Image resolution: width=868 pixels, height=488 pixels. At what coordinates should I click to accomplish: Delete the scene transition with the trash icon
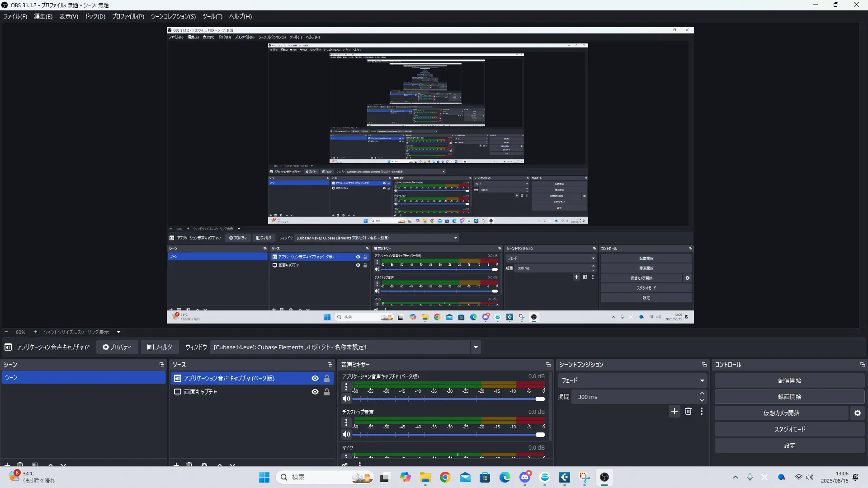688,411
